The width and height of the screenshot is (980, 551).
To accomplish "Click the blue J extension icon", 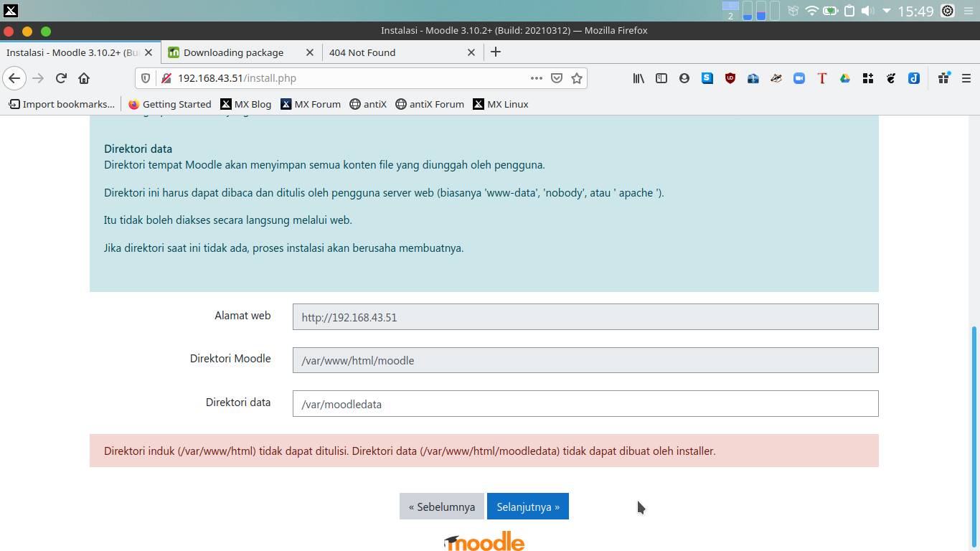I will point(914,78).
